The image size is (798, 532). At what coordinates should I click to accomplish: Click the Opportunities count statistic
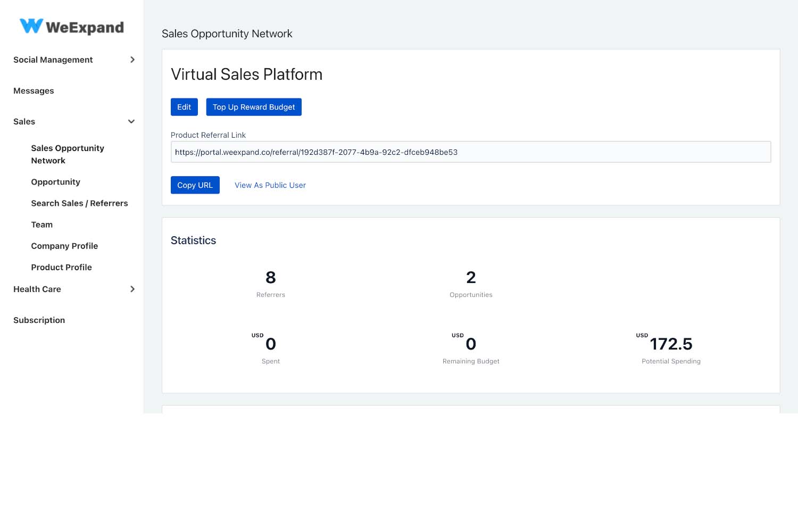click(x=471, y=278)
